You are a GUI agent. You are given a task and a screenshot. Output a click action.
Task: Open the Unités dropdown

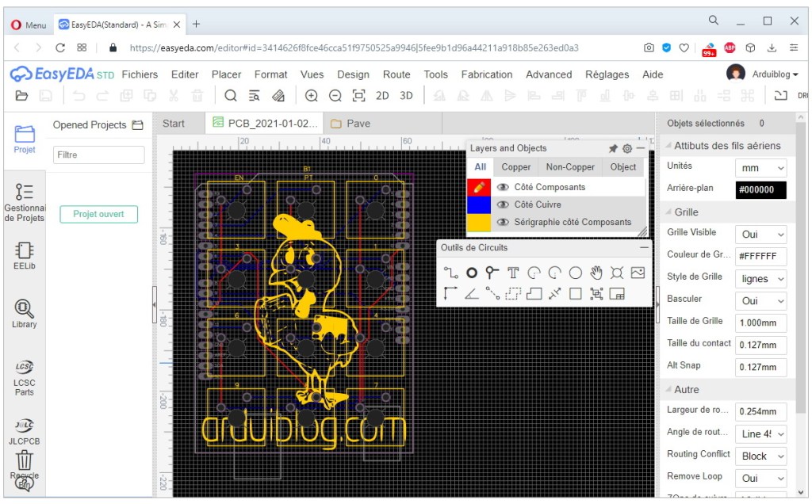[760, 168]
